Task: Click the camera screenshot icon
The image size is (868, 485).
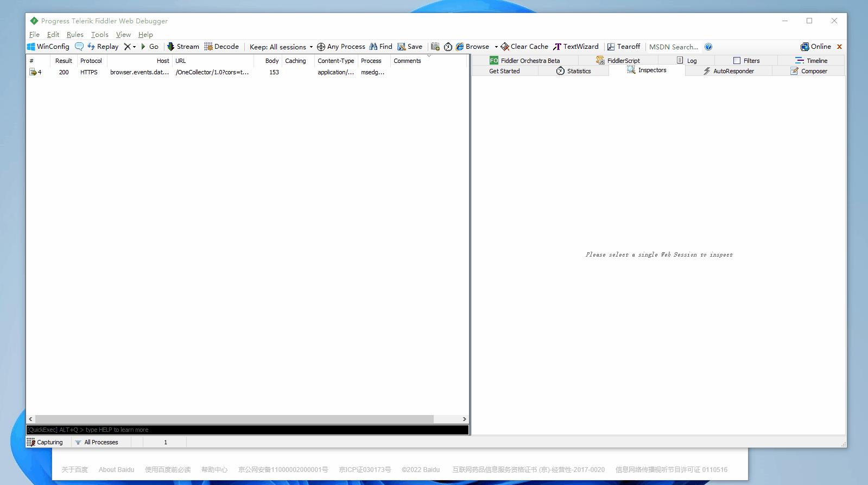Action: click(435, 47)
